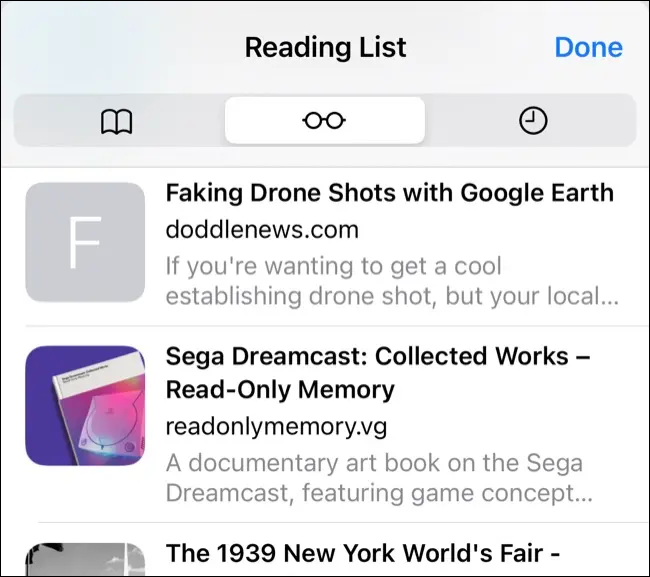
Task: Tap the Read-Only Memory title line
Action: tap(280, 390)
